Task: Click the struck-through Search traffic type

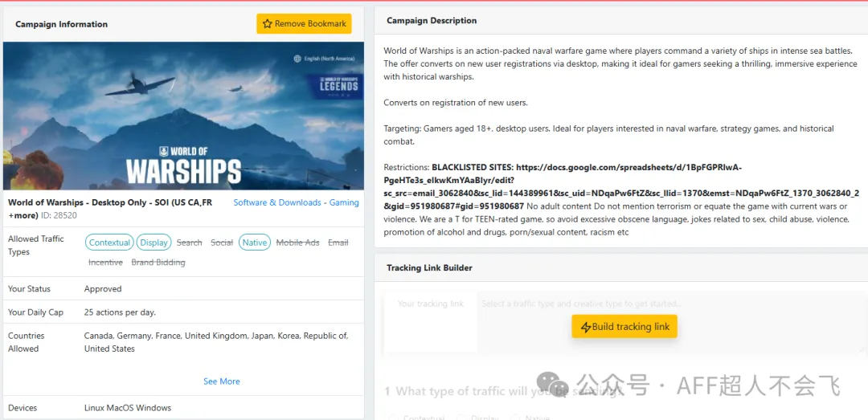Action: (190, 243)
